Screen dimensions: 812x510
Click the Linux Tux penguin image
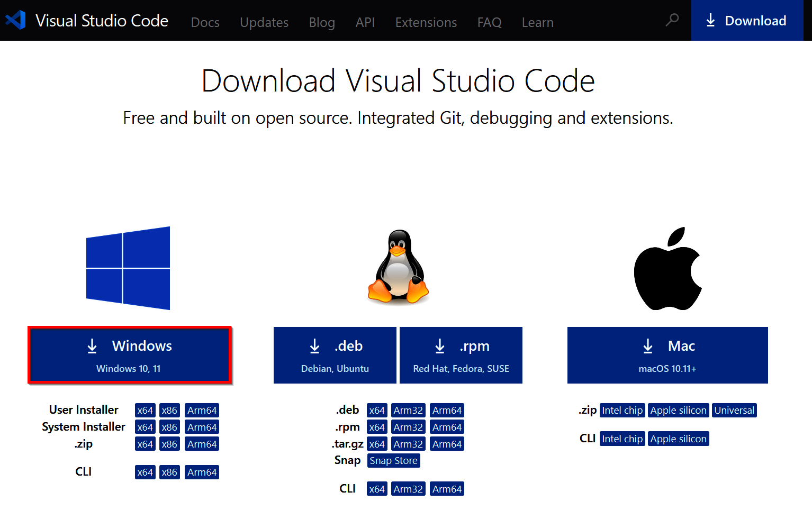(398, 267)
